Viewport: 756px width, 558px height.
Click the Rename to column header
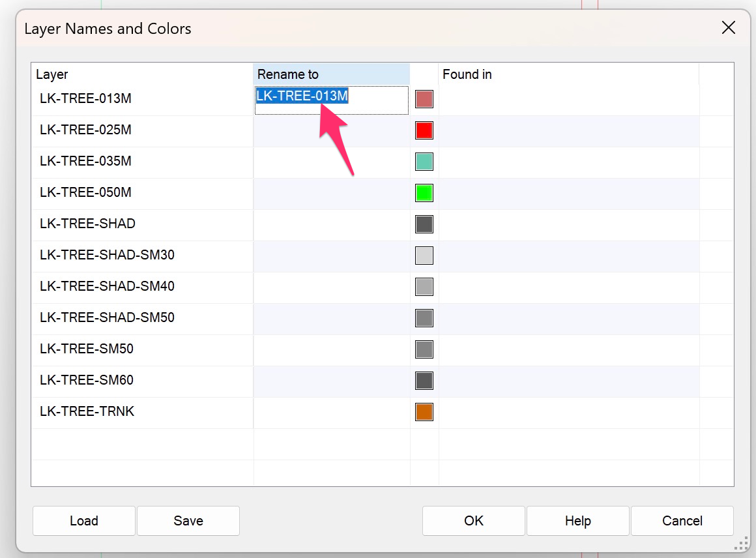coord(331,74)
